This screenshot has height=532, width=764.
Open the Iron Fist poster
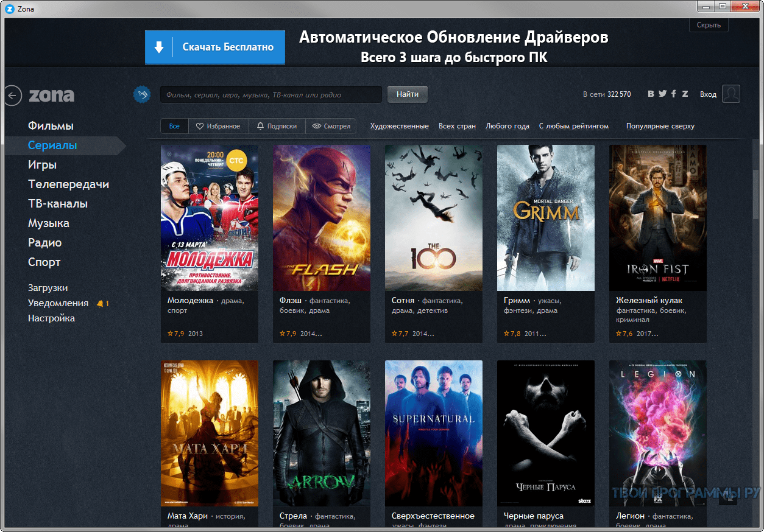pyautogui.click(x=658, y=218)
